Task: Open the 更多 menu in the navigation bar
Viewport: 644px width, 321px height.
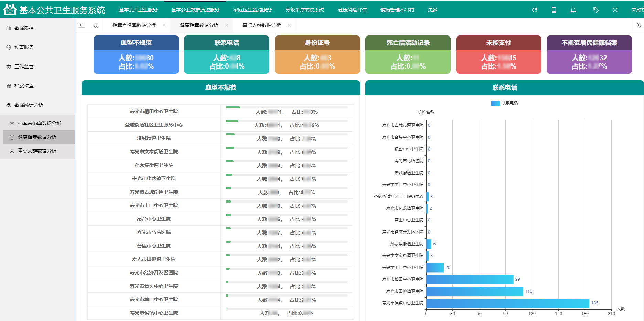Action: (432, 10)
